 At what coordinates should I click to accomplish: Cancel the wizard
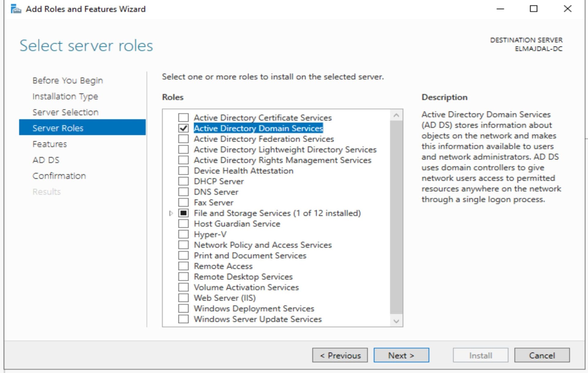point(542,355)
